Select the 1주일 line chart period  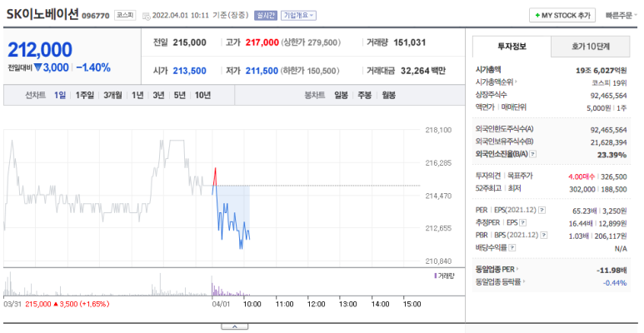(85, 95)
